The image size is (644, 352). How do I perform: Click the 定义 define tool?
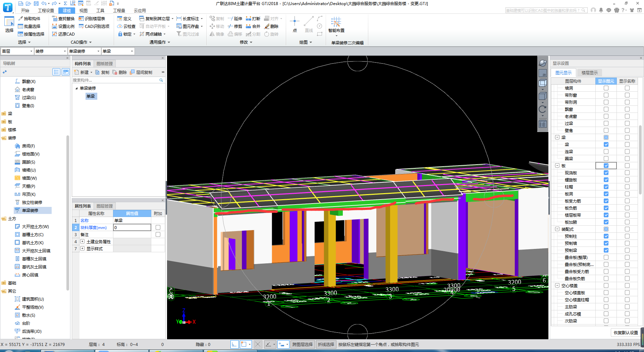click(124, 18)
